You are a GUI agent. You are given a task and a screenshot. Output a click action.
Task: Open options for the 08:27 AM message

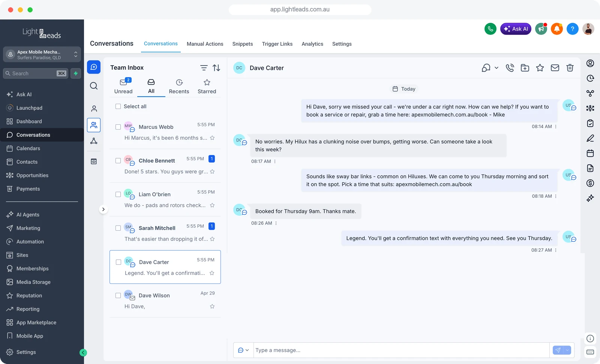pos(556,250)
